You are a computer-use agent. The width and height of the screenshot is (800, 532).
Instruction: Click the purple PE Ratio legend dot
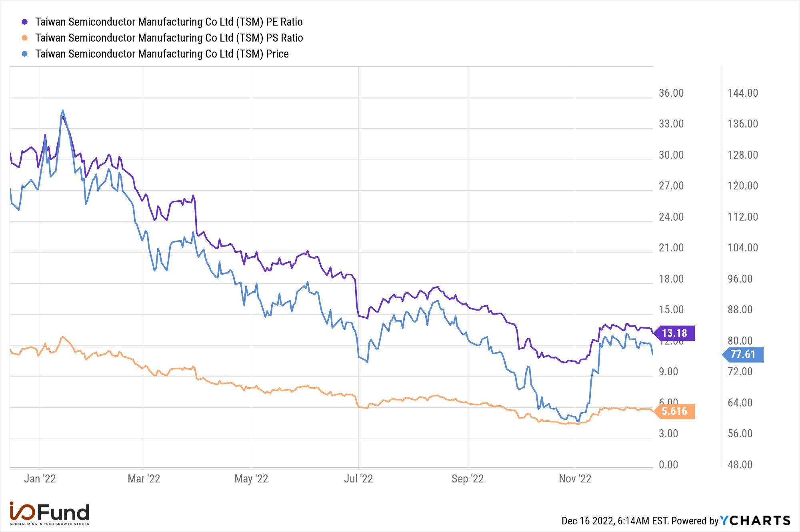[25, 22]
